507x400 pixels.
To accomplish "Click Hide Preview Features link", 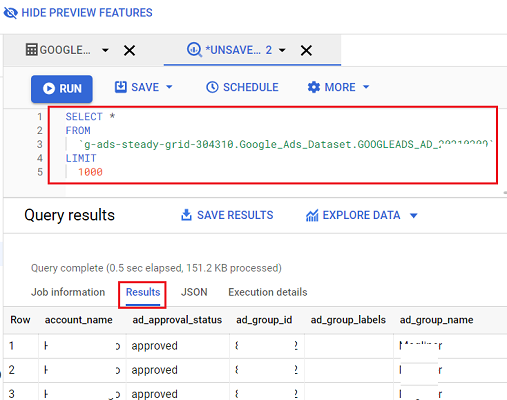I will [78, 13].
